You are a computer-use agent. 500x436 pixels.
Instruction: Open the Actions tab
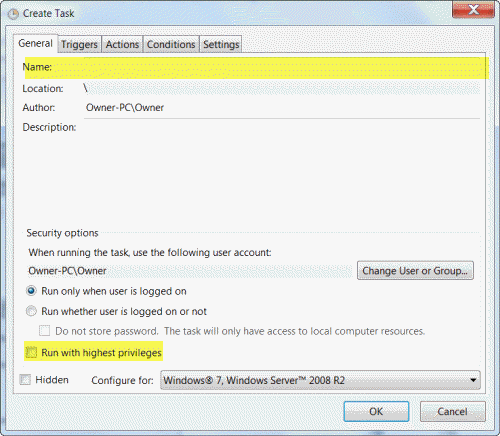pos(122,44)
